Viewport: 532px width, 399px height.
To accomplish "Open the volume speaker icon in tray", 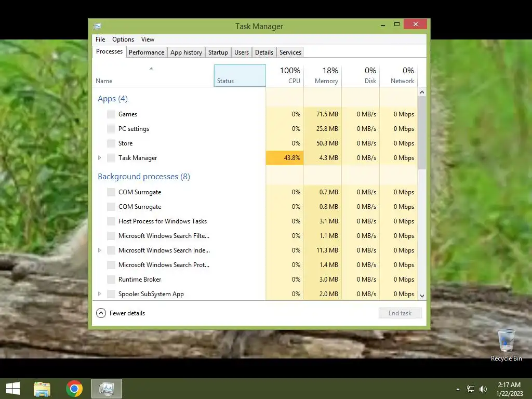I will coord(483,389).
